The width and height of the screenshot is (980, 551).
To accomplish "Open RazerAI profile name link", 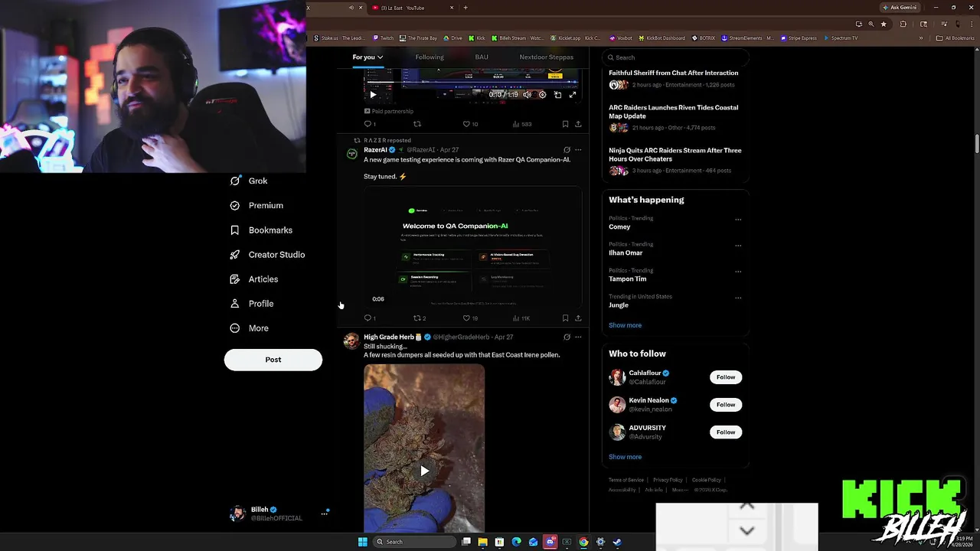I will [x=375, y=150].
